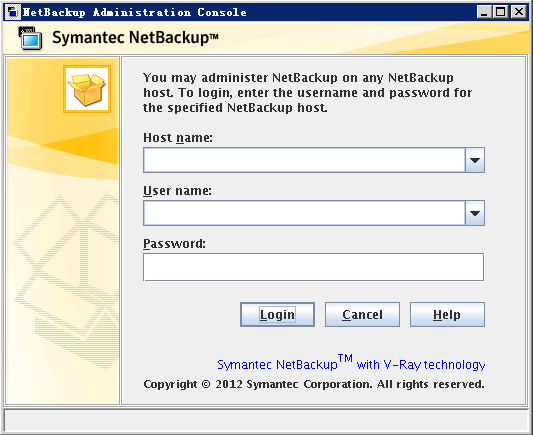Screen dimensions: 533x435
Task: Open the Symantec NetBackup V-Ray technology link
Action: click(351, 363)
